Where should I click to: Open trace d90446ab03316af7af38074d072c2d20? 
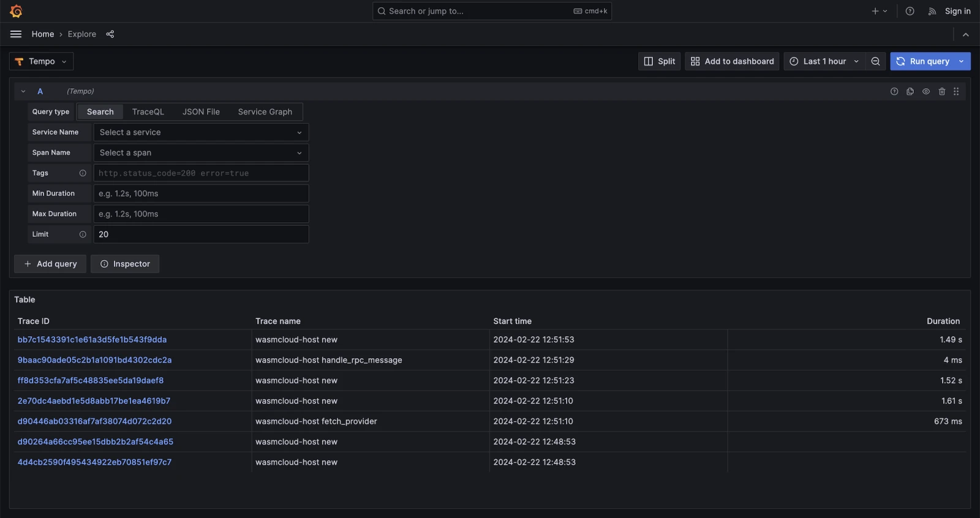pos(94,421)
